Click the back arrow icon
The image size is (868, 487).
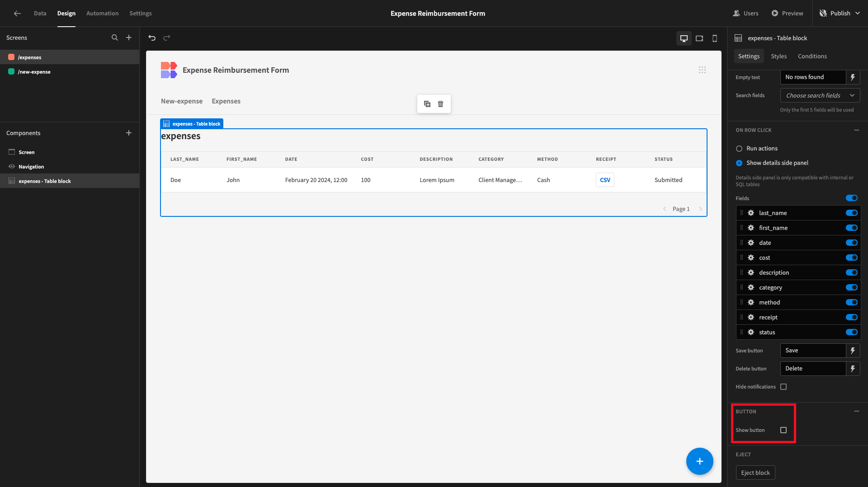pyautogui.click(x=17, y=13)
